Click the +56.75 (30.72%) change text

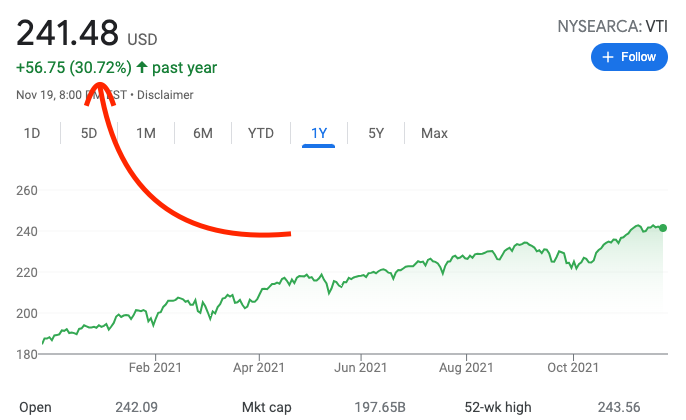[73, 68]
